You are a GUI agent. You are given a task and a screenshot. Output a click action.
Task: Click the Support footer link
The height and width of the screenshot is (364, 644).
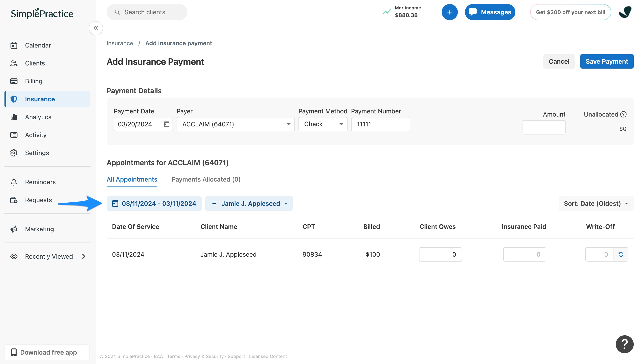(236, 356)
